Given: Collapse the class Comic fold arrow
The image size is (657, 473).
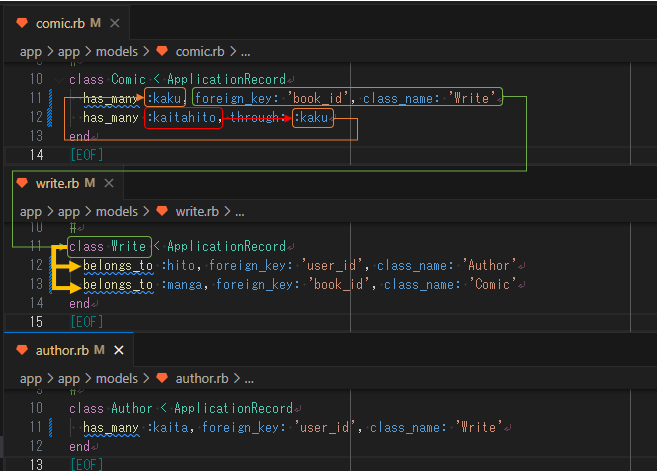Looking at the screenshot, I should point(59,80).
